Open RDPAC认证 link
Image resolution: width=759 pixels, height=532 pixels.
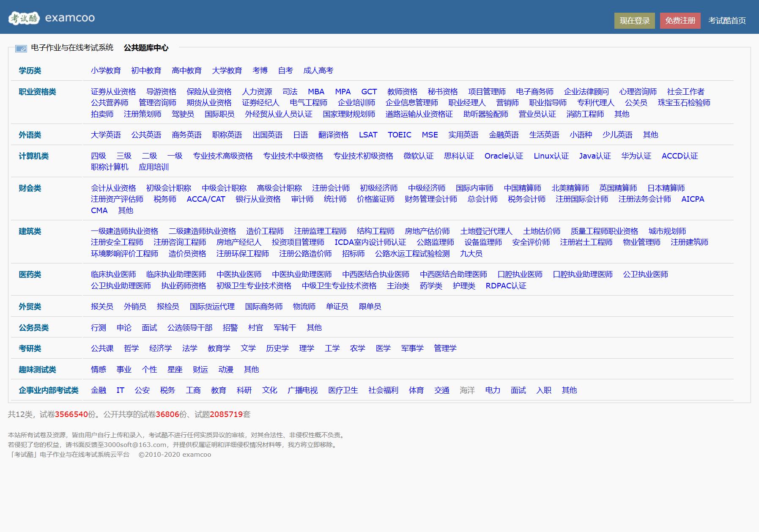pyautogui.click(x=506, y=286)
